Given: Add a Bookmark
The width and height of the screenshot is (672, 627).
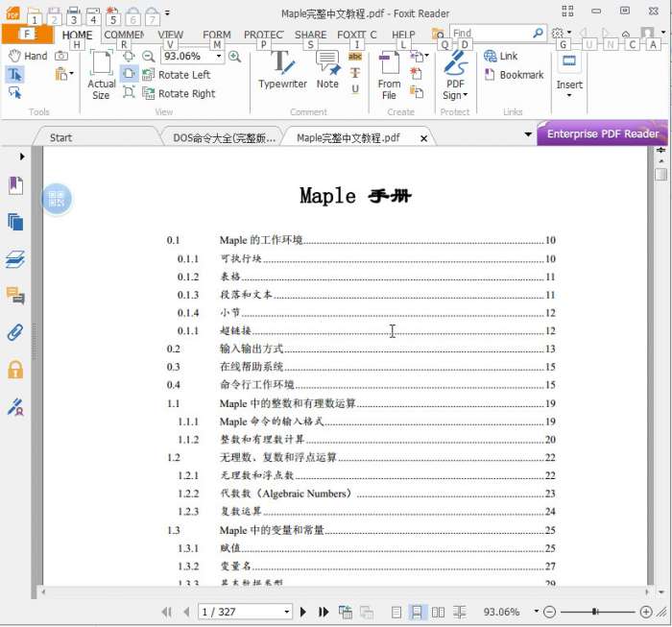Looking at the screenshot, I should [514, 75].
